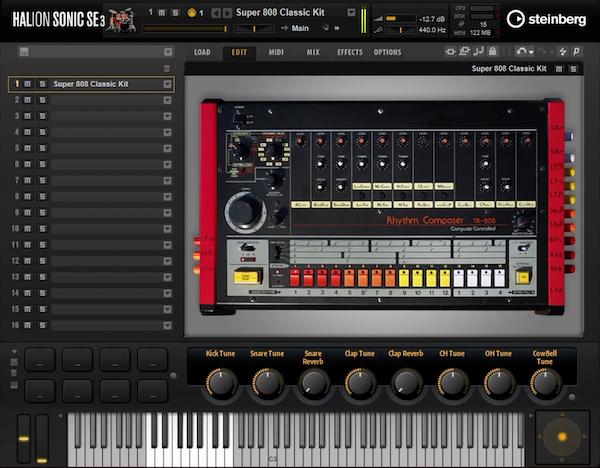600x468 pixels.
Task: Click the drum kit program icon
Action: coord(122,18)
